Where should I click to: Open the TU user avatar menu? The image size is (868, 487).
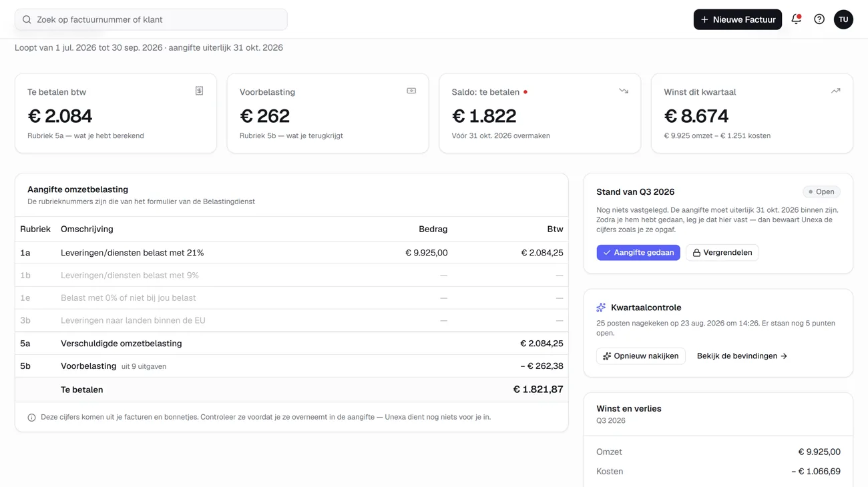pos(843,19)
